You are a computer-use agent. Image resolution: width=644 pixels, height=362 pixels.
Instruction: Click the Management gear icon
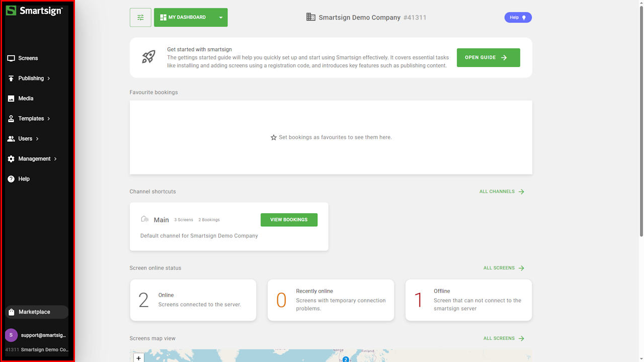(x=11, y=159)
